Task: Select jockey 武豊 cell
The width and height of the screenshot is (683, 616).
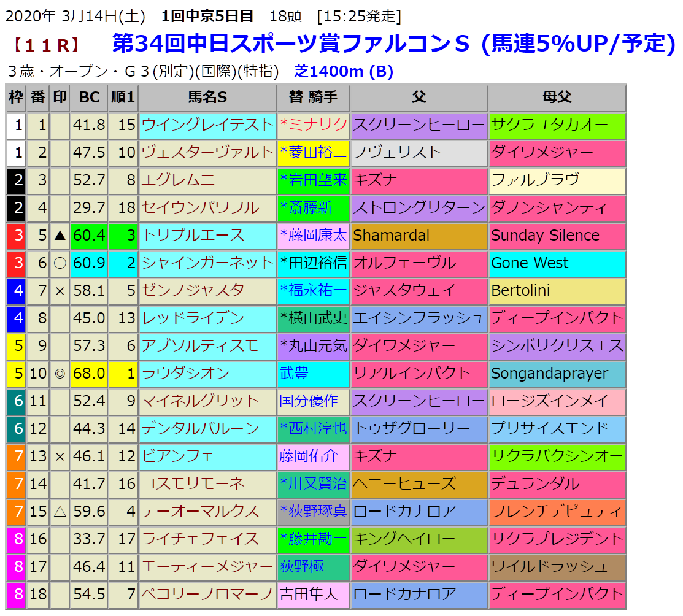Action: (295, 373)
